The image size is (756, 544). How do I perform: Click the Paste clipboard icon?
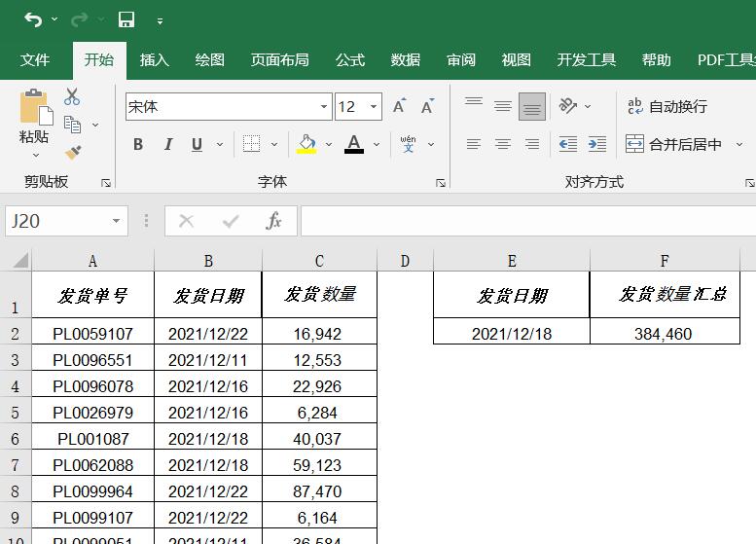point(35,107)
